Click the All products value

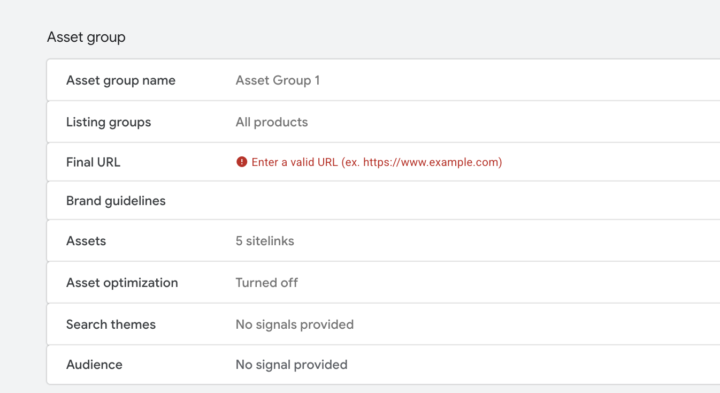click(272, 122)
